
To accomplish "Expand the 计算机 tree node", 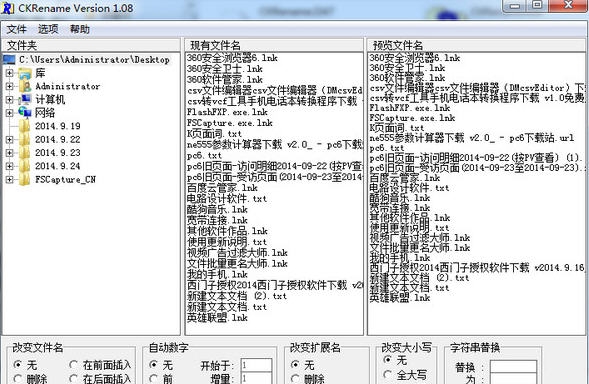I will click(9, 100).
